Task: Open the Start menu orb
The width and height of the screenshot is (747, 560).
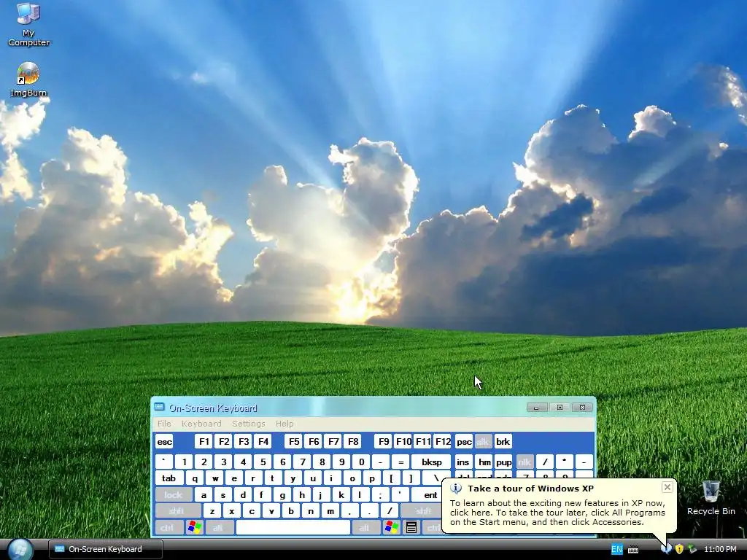Action: (x=20, y=550)
